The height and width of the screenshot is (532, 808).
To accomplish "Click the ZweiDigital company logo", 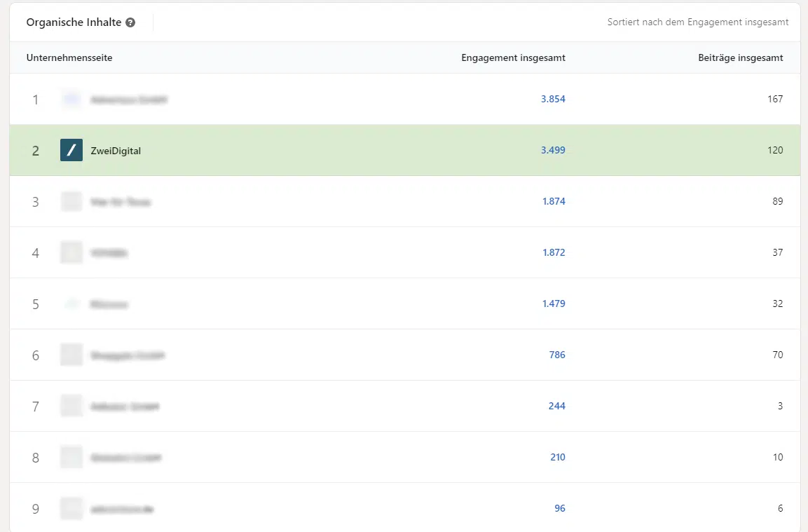I will (x=71, y=150).
